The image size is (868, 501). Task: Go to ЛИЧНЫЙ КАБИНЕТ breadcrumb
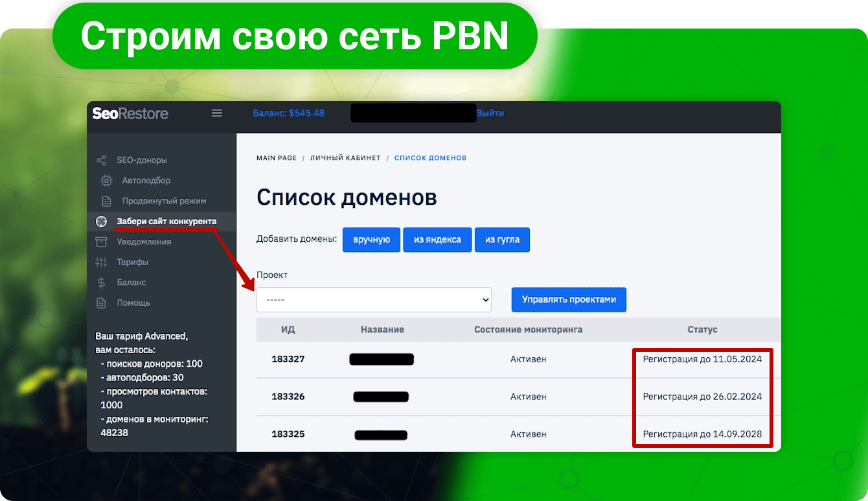(x=345, y=157)
